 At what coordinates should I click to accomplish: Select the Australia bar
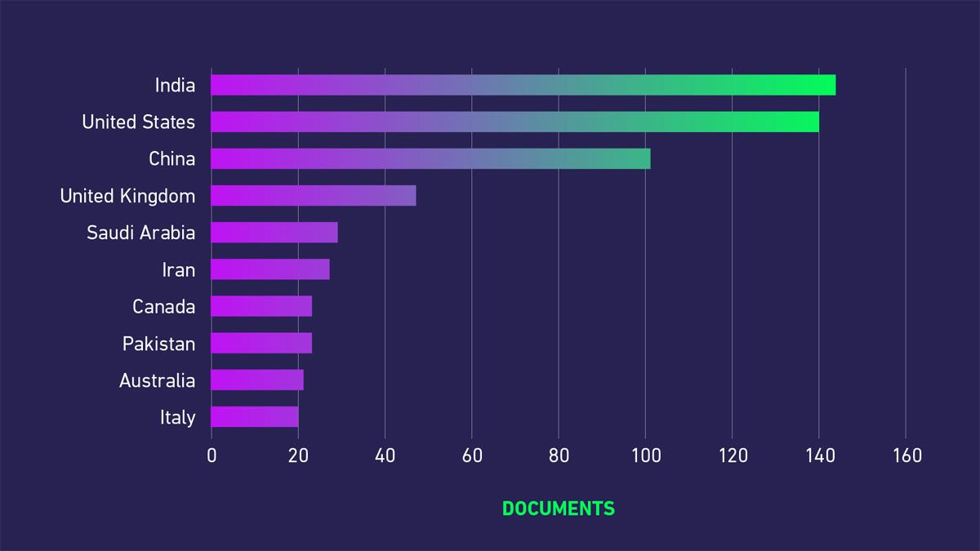pyautogui.click(x=257, y=380)
